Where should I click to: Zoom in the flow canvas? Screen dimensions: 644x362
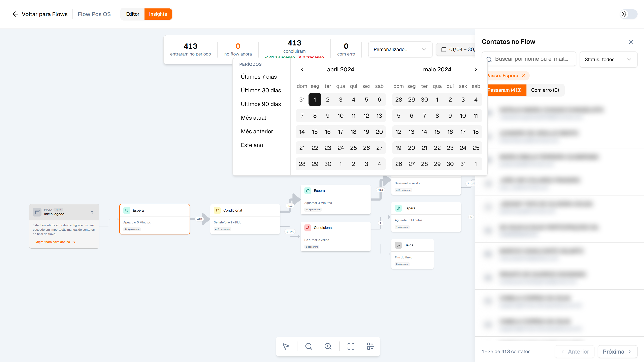[328, 346]
